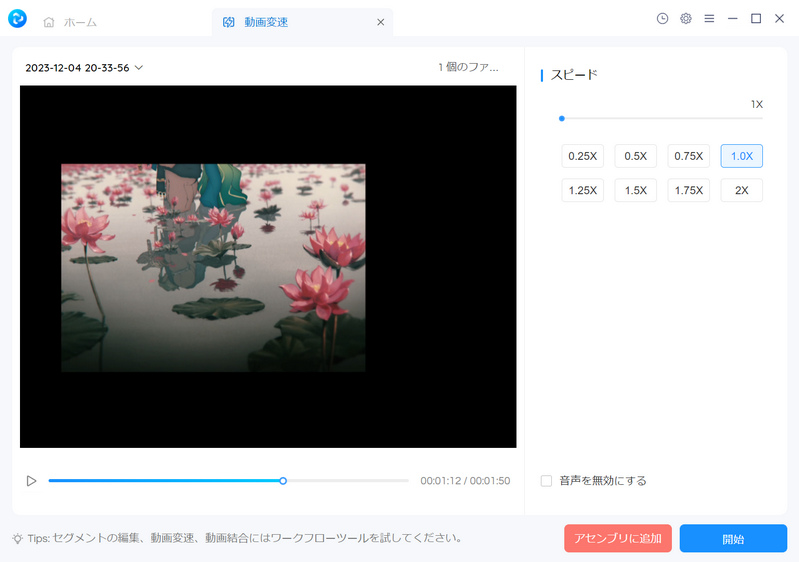This screenshot has width=799, height=562.
Task: Play the video preview
Action: [31, 480]
